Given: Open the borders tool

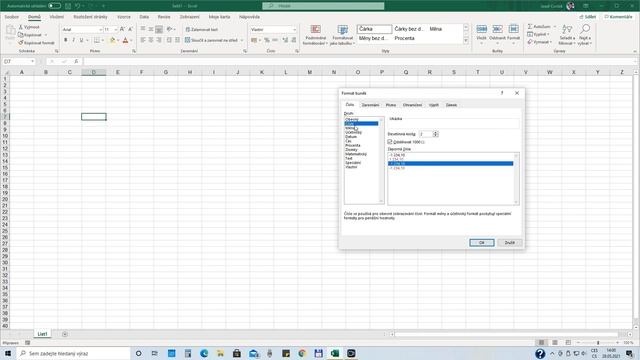Looking at the screenshot, I should [x=97, y=40].
